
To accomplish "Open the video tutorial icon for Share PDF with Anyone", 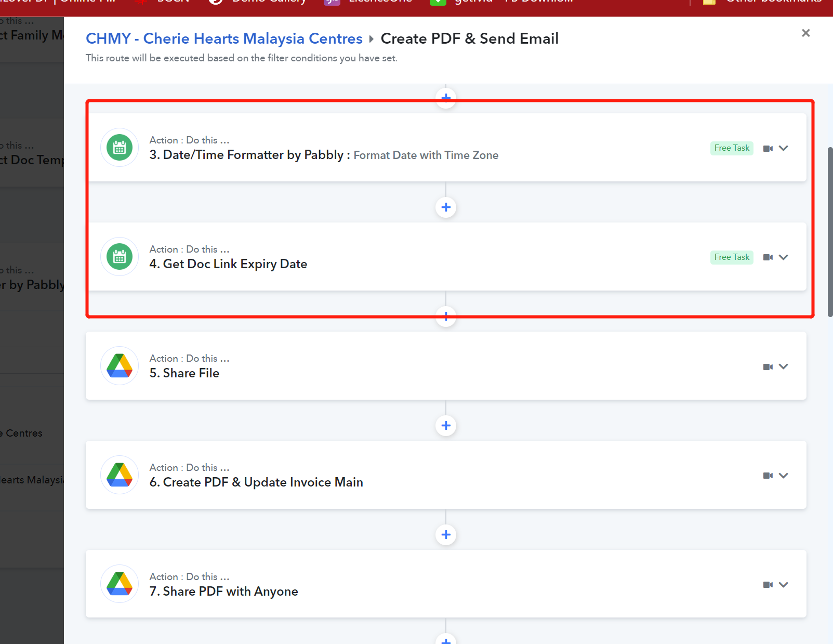I will pyautogui.click(x=768, y=585).
